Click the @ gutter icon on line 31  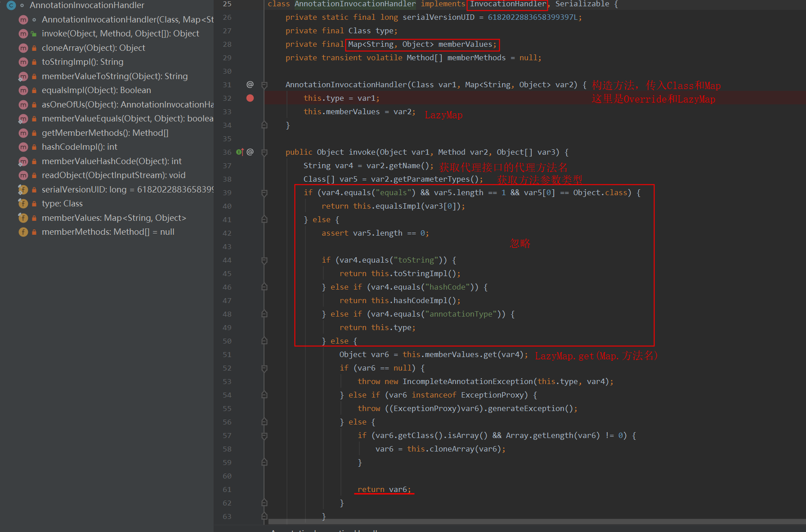(250, 85)
